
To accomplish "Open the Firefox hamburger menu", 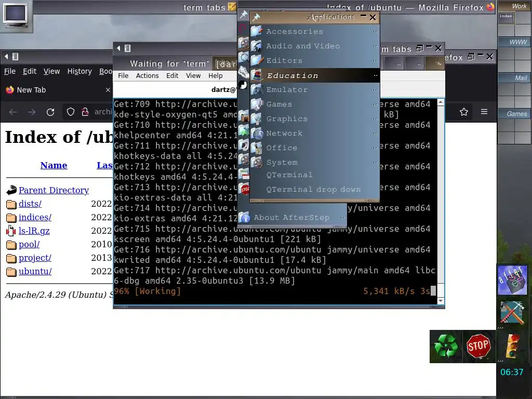I will [x=484, y=112].
